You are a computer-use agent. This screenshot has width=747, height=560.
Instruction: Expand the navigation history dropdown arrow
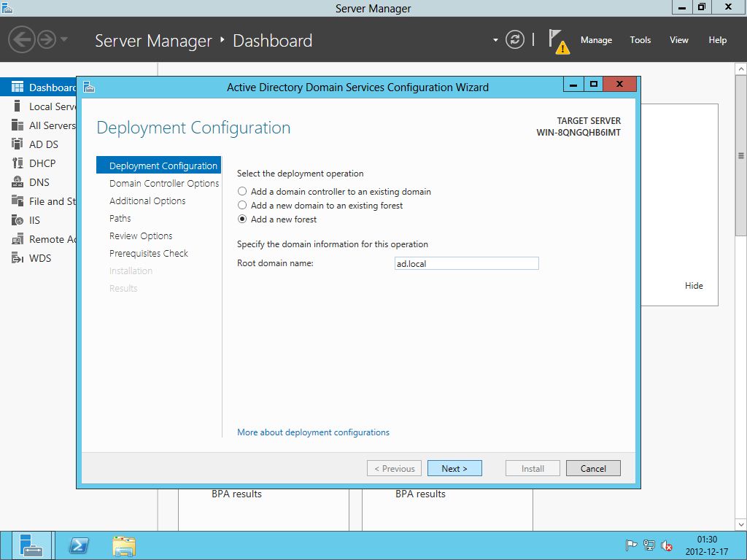pos(64,39)
